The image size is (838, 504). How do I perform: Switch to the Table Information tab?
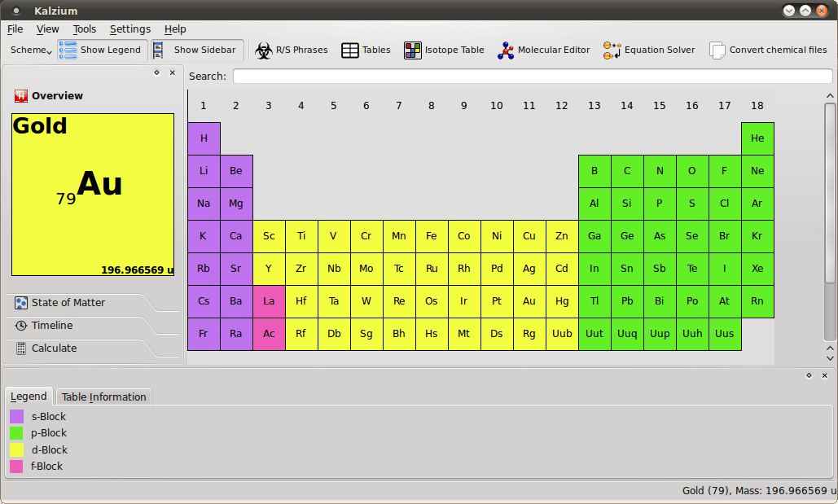tap(103, 397)
